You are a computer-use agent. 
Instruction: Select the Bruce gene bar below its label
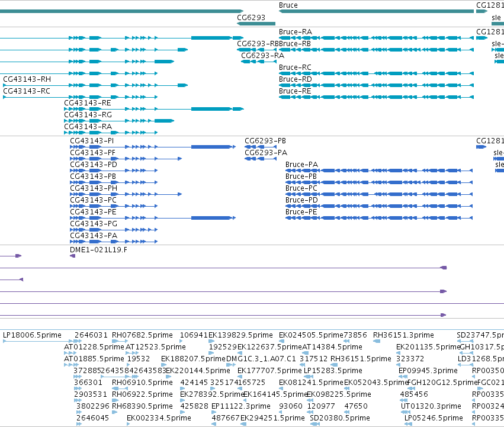click(x=376, y=12)
